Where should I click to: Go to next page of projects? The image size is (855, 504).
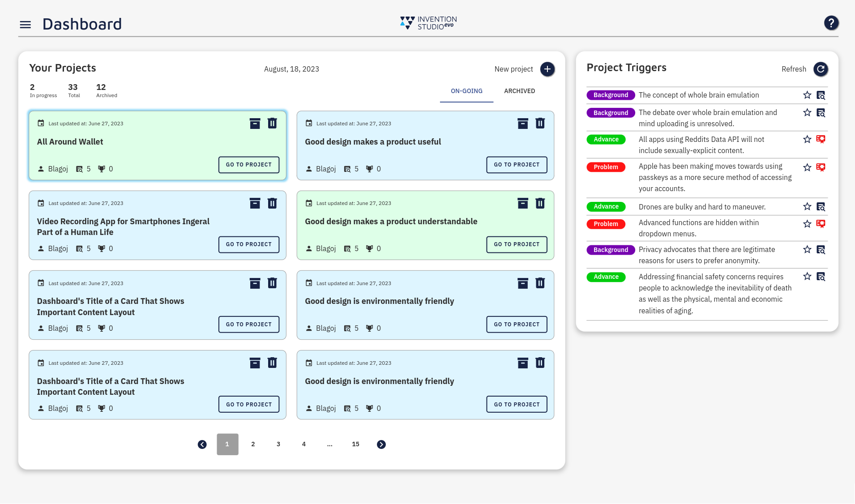(381, 444)
